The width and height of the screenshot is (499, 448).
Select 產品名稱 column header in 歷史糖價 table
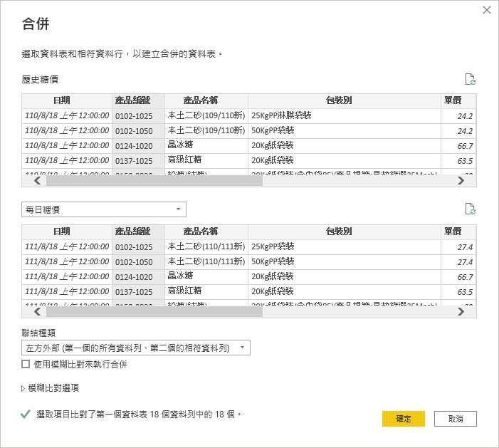pyautogui.click(x=206, y=100)
